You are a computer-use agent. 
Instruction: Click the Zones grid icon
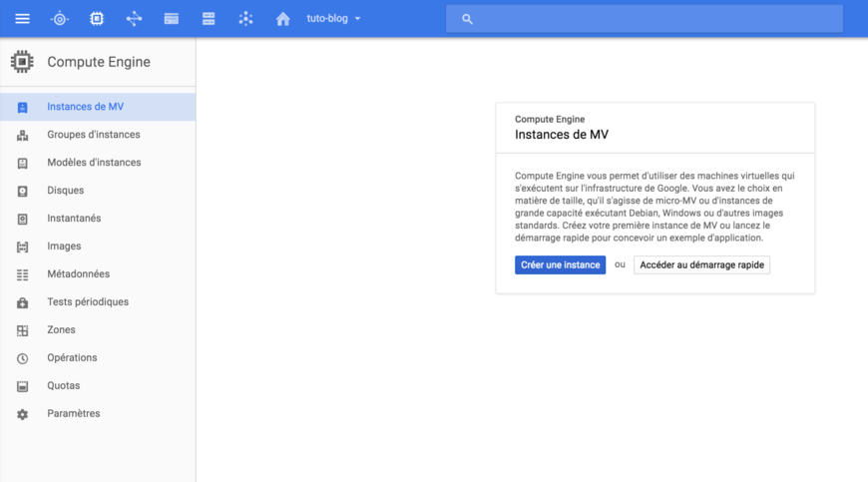click(22, 331)
